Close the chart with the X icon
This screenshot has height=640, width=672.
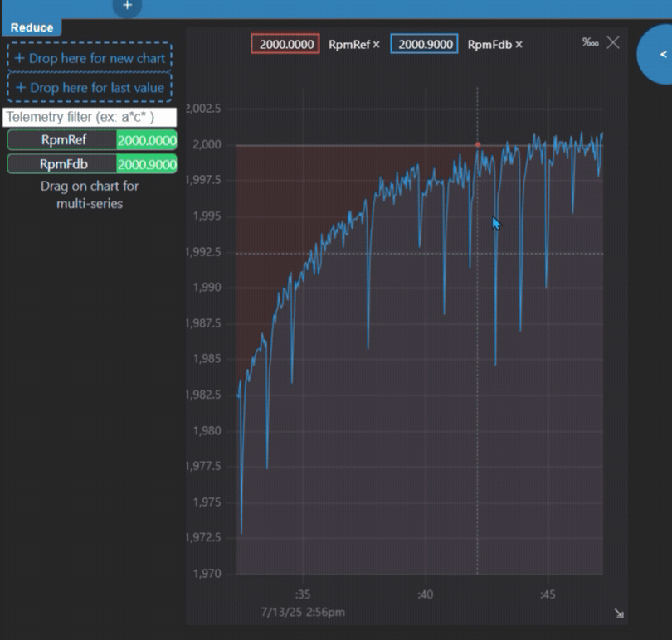[613, 42]
